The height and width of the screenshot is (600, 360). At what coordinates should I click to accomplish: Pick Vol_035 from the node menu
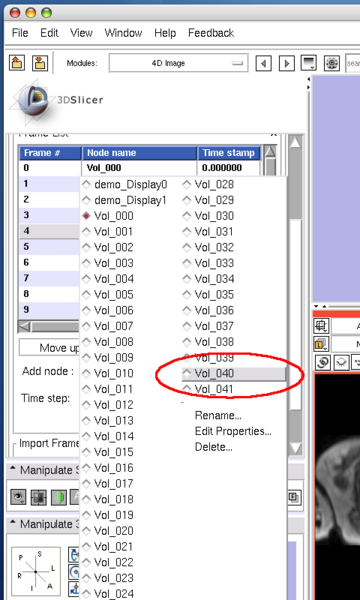(209, 295)
